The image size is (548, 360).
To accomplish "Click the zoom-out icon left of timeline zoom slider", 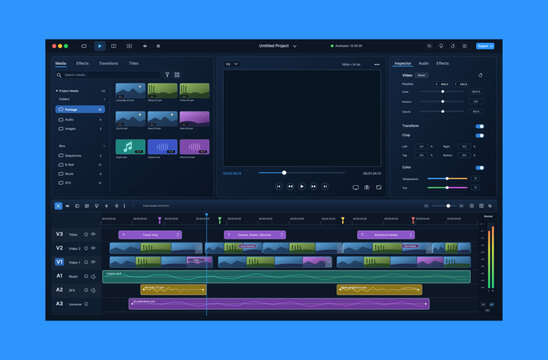I will [x=426, y=206].
